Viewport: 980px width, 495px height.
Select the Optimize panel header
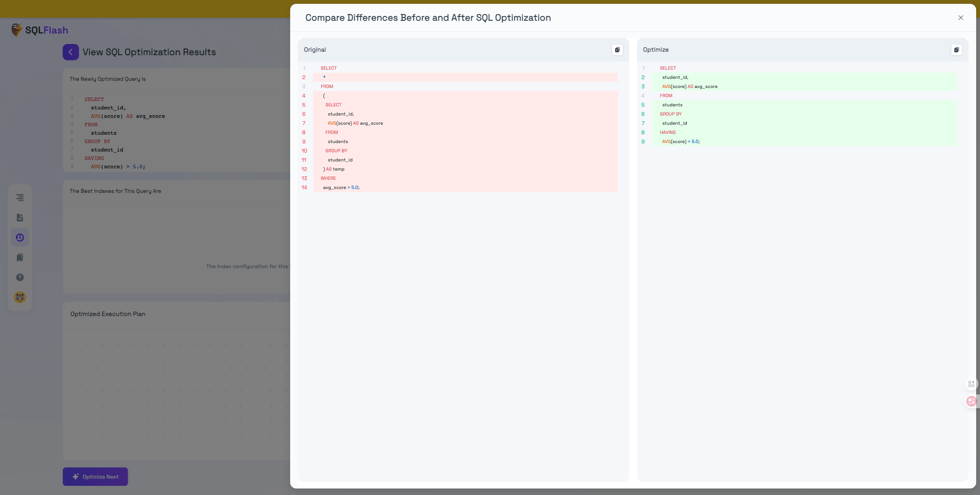[656, 50]
